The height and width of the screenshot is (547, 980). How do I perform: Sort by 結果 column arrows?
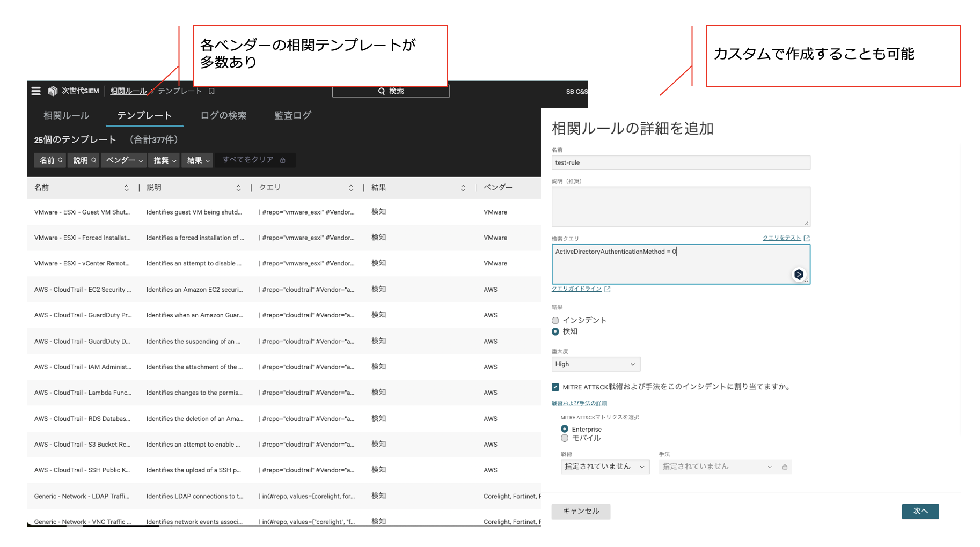[463, 188]
